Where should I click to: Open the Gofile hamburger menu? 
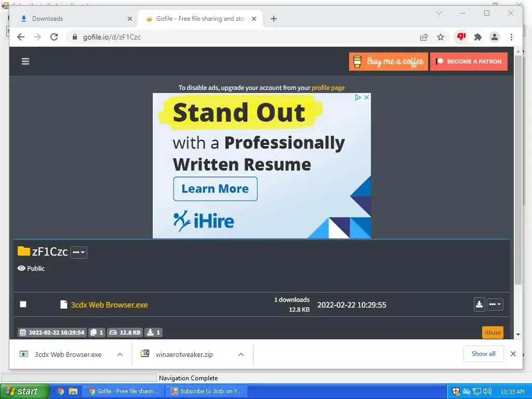(25, 61)
